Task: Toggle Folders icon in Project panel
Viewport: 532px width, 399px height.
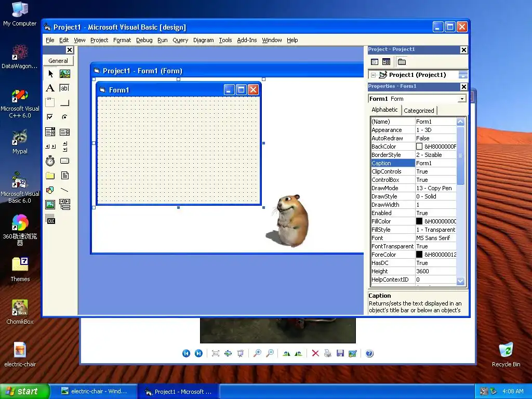Action: point(402,62)
